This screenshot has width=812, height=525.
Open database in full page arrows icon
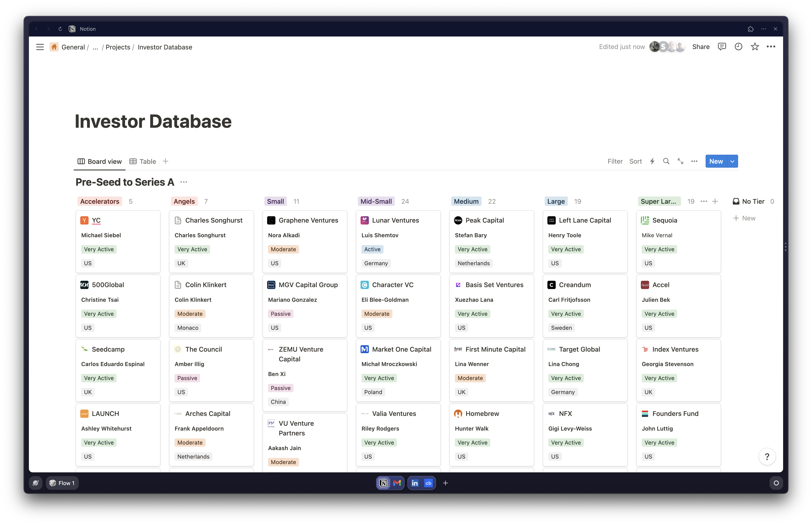tap(680, 161)
